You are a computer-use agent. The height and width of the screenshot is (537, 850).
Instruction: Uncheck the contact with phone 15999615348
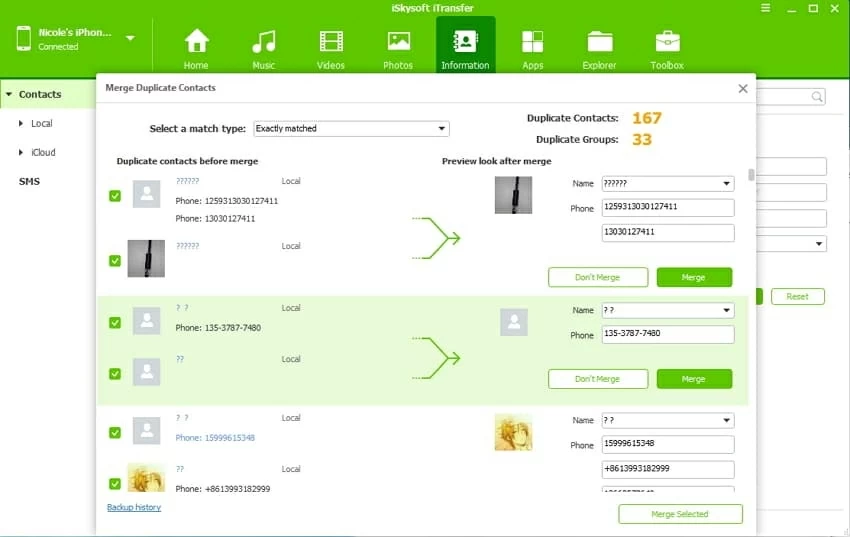(x=115, y=433)
